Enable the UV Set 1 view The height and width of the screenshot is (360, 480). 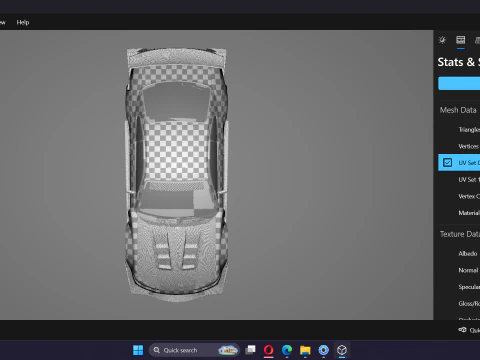[x=459, y=180]
